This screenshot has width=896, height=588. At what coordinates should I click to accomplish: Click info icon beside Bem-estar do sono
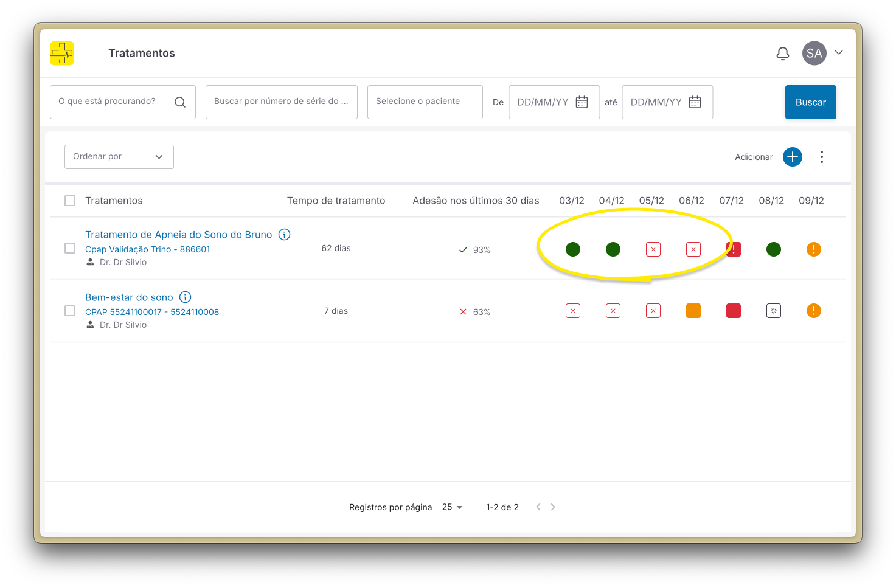[x=186, y=297]
